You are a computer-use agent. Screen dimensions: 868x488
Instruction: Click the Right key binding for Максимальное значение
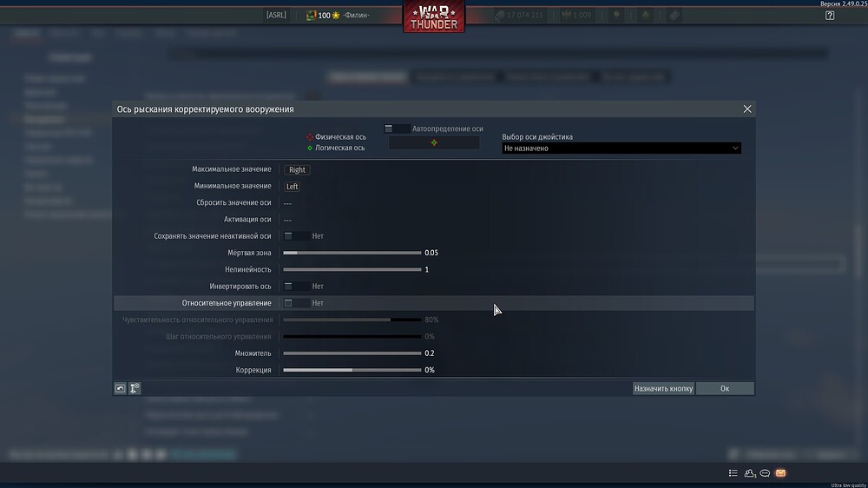(x=297, y=170)
